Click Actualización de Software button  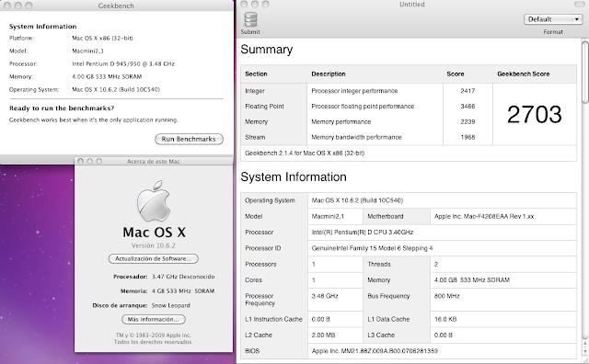[154, 258]
